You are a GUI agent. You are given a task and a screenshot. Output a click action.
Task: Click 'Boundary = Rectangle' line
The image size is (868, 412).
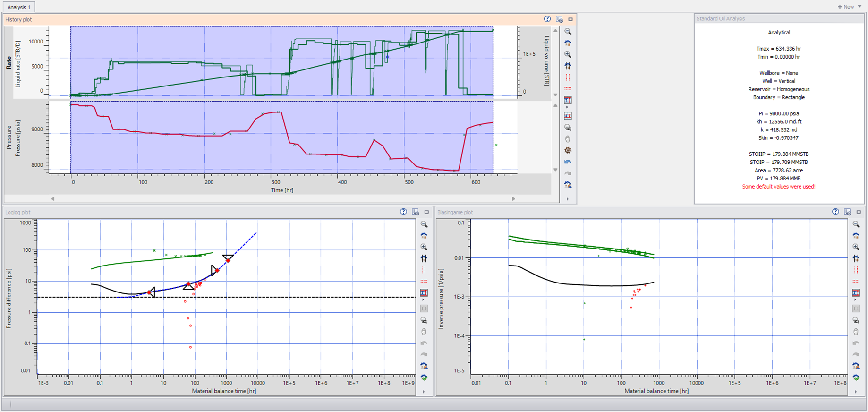click(x=779, y=97)
